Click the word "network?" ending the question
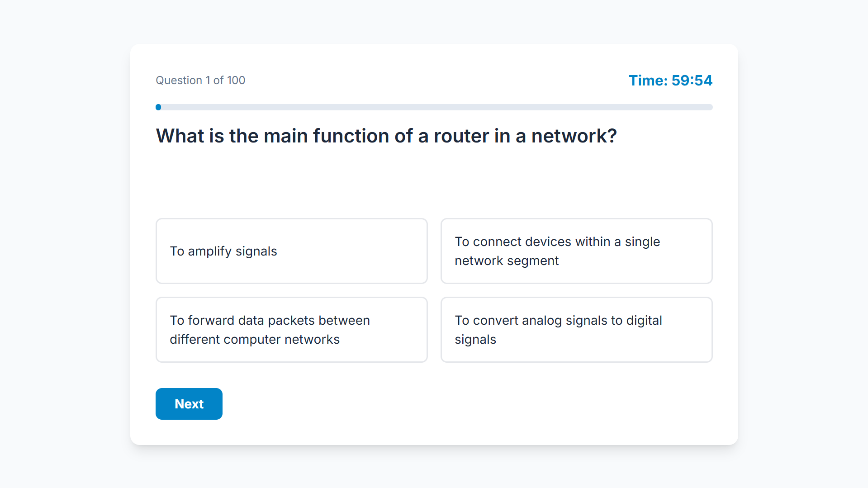This screenshot has height=488, width=868. [574, 136]
